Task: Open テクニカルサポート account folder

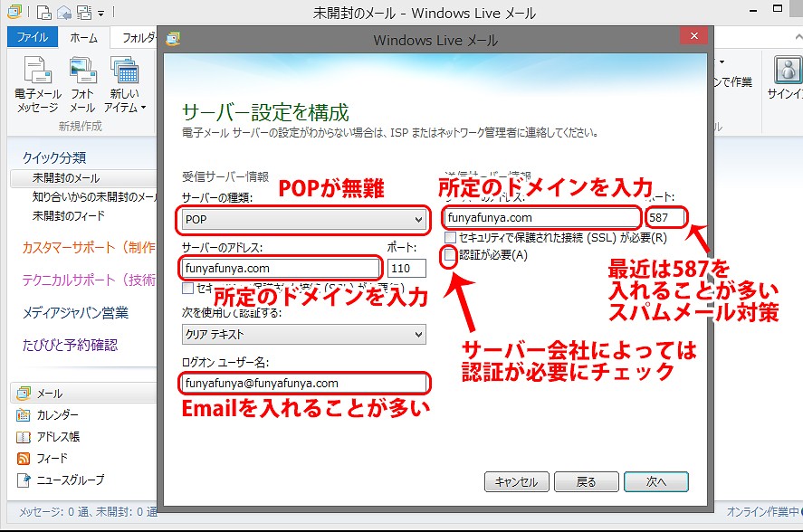Action: tap(89, 280)
